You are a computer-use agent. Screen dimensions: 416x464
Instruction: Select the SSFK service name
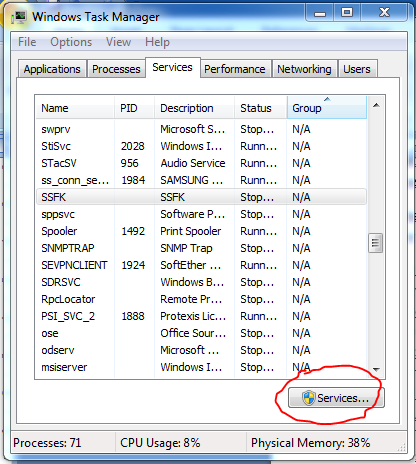click(54, 197)
